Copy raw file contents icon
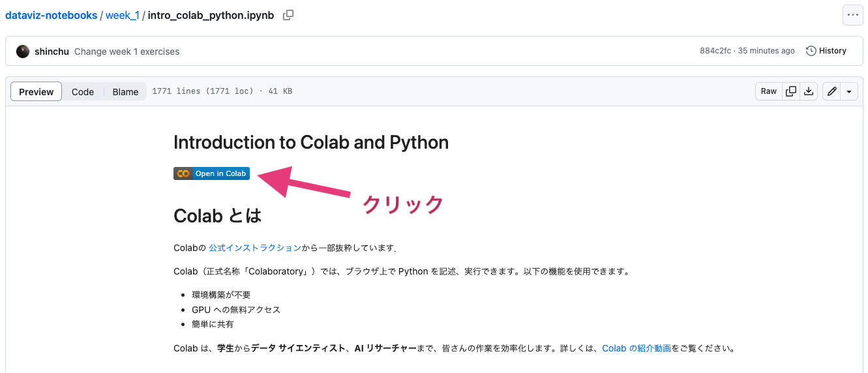The width and height of the screenshot is (868, 373). [791, 92]
